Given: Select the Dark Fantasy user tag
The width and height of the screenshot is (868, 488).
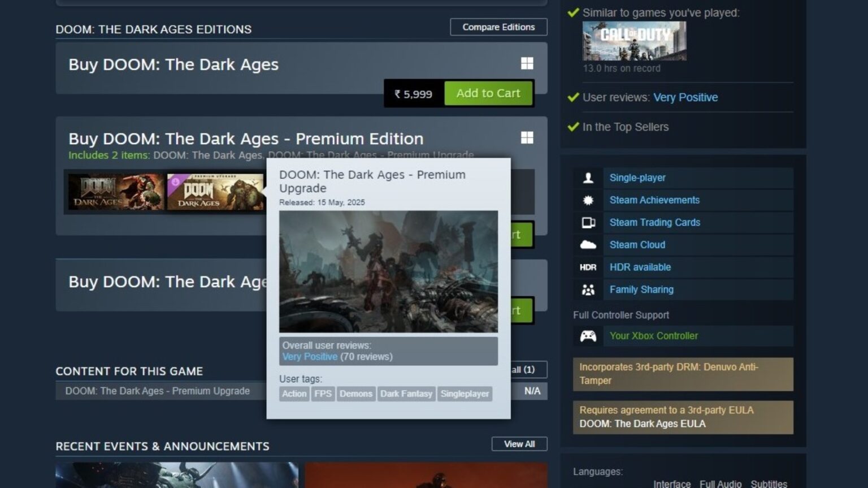Looking at the screenshot, I should [406, 394].
